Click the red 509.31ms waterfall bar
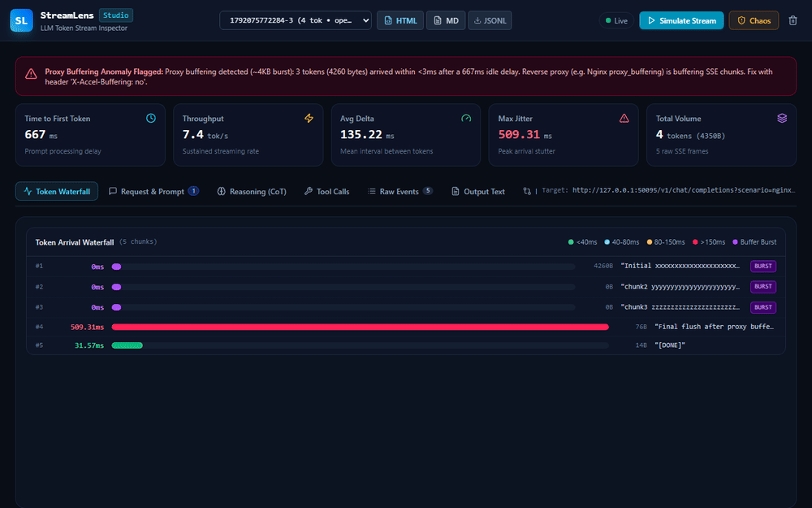 361,327
